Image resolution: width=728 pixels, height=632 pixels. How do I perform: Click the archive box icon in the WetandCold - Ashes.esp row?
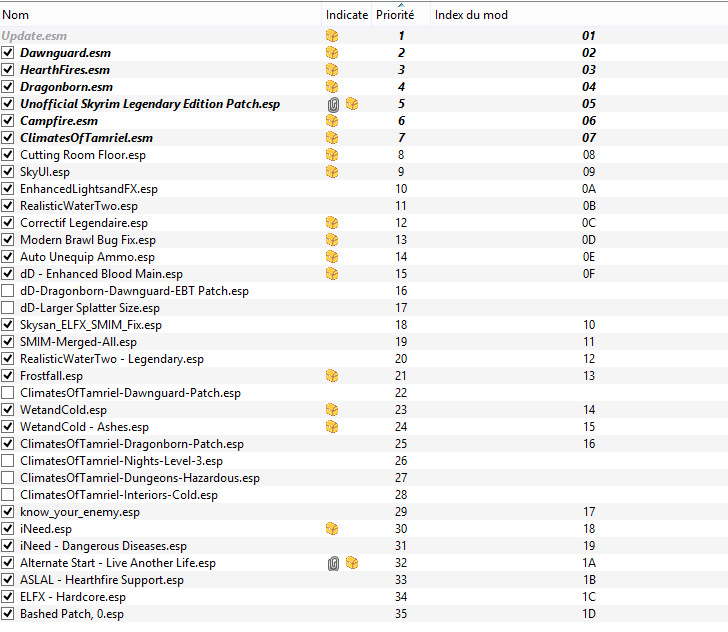[x=332, y=427]
